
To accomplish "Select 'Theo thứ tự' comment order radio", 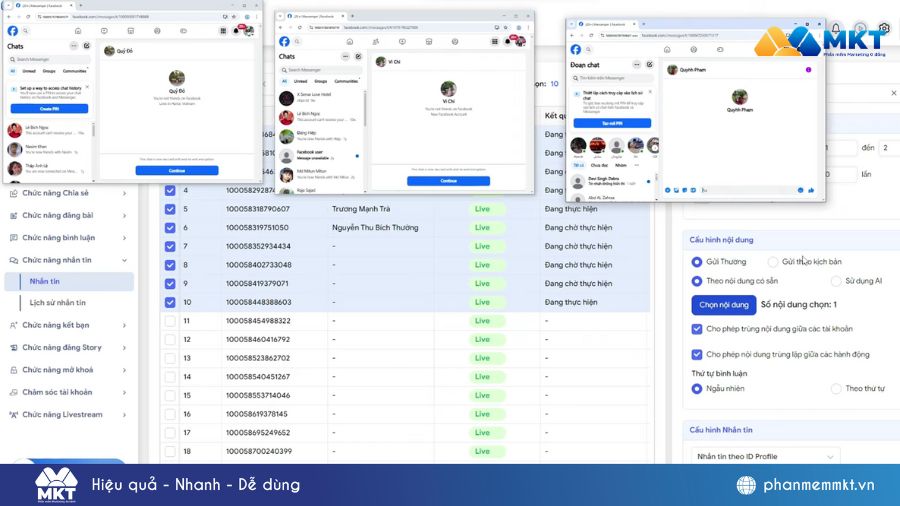I will tap(836, 389).
